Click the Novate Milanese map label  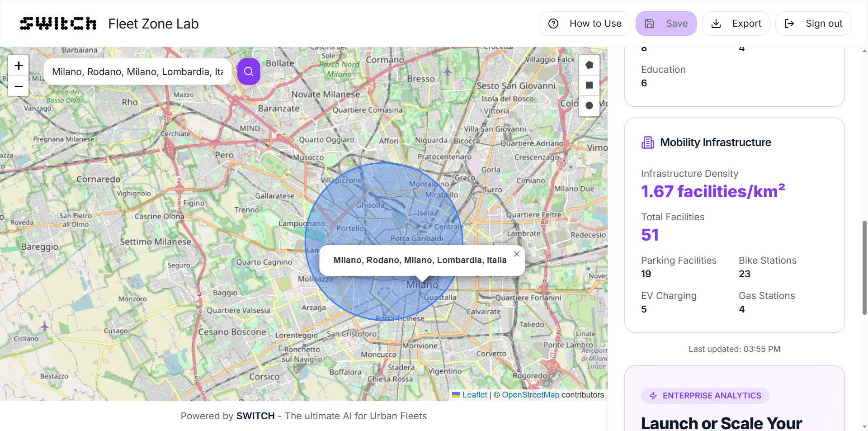click(x=325, y=95)
